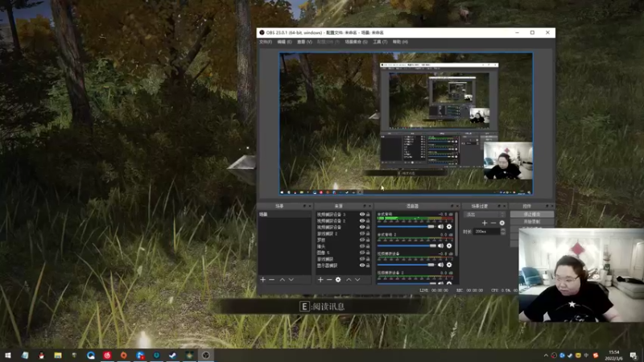Image resolution: width=644 pixels, height=362 pixels.
Task: Open settings gear of second mixer channel
Action: point(449,246)
